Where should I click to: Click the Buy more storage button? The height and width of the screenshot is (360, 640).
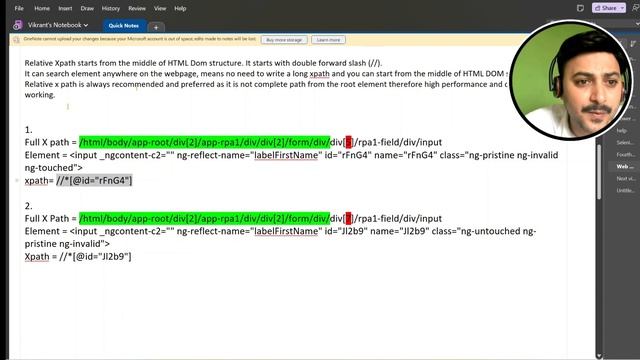(284, 40)
